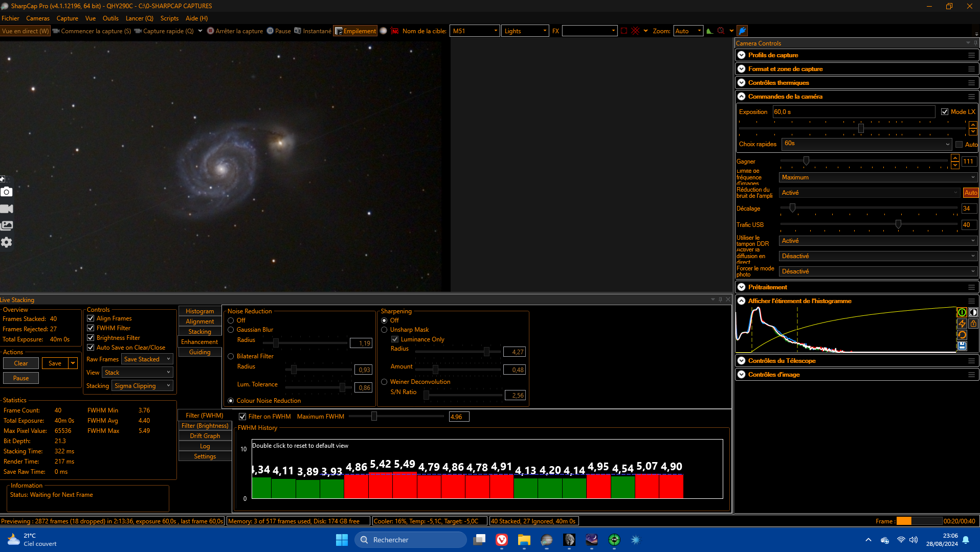Toggle the red reticule crosshair icon

tap(635, 31)
